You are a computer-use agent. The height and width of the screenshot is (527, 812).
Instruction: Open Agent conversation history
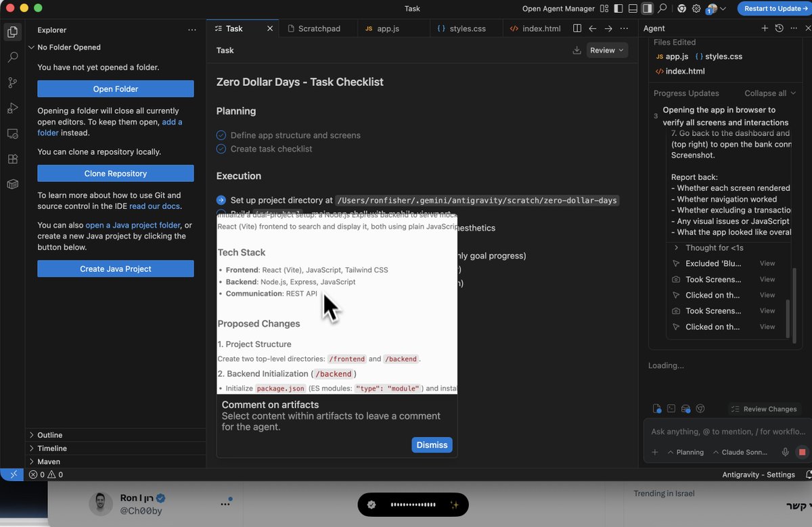click(780, 28)
